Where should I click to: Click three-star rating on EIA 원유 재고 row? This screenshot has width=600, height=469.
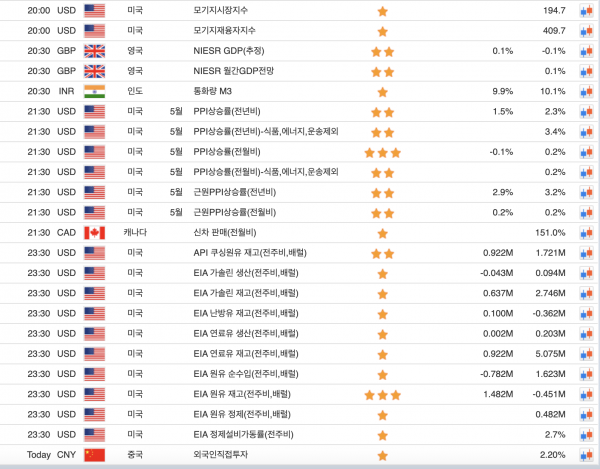coord(382,394)
